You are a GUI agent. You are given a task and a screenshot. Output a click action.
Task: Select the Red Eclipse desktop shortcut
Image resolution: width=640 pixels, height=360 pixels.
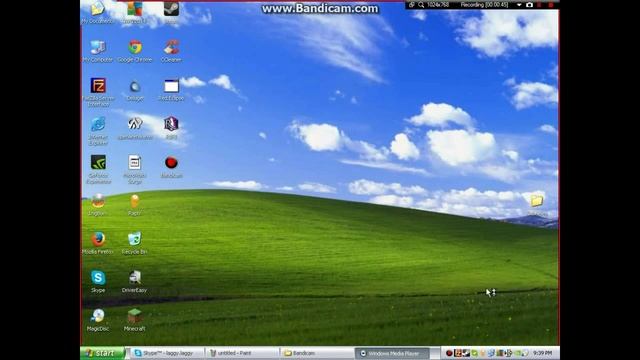171,90
